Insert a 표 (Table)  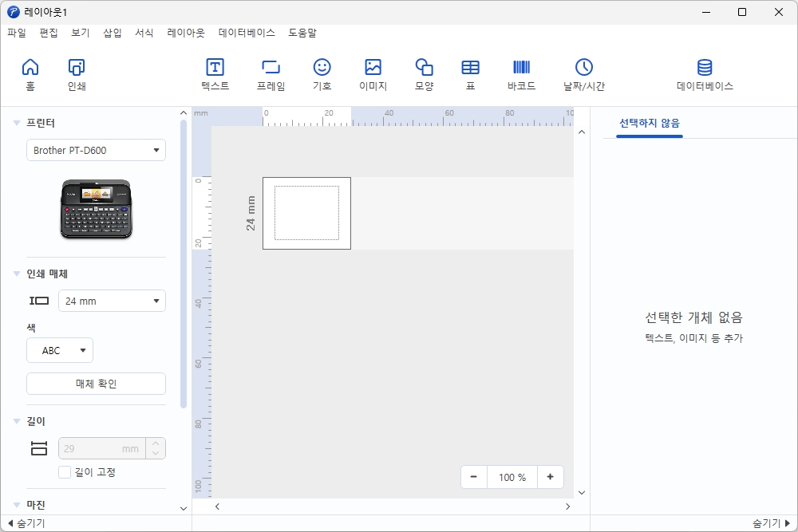point(470,74)
